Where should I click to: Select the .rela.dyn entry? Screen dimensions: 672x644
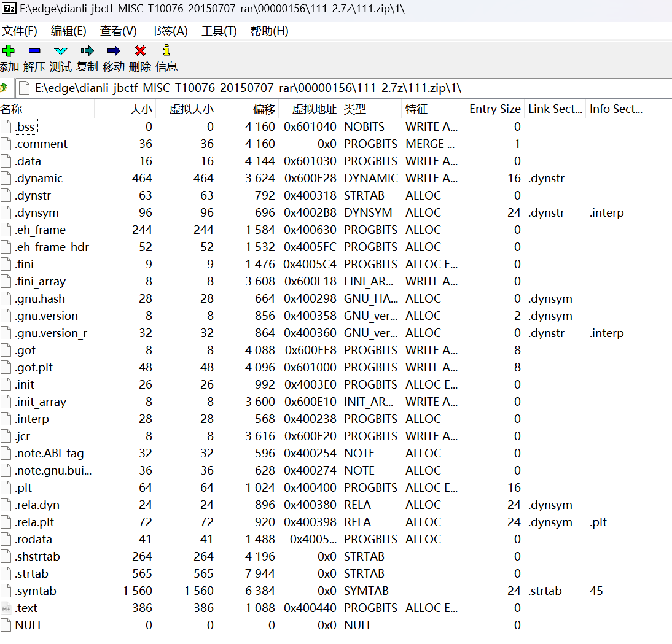coord(37,505)
